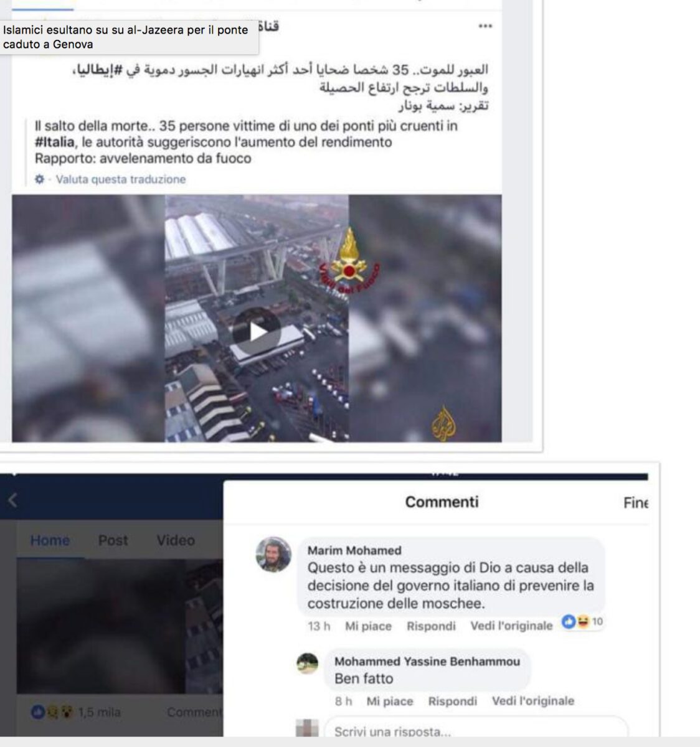View the reaction icons showing 10 reactions
The image size is (700, 747).
coord(582,621)
